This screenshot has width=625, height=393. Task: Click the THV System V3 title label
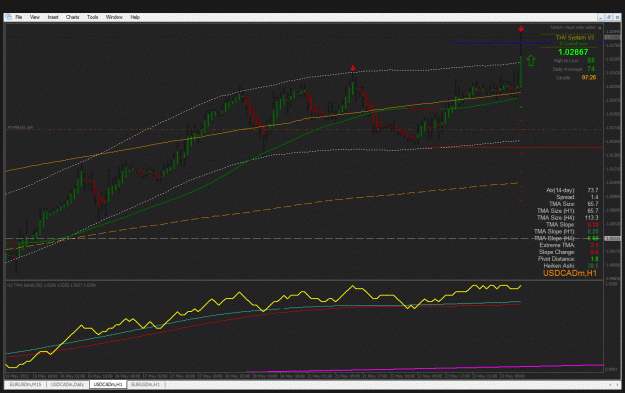[575, 37]
